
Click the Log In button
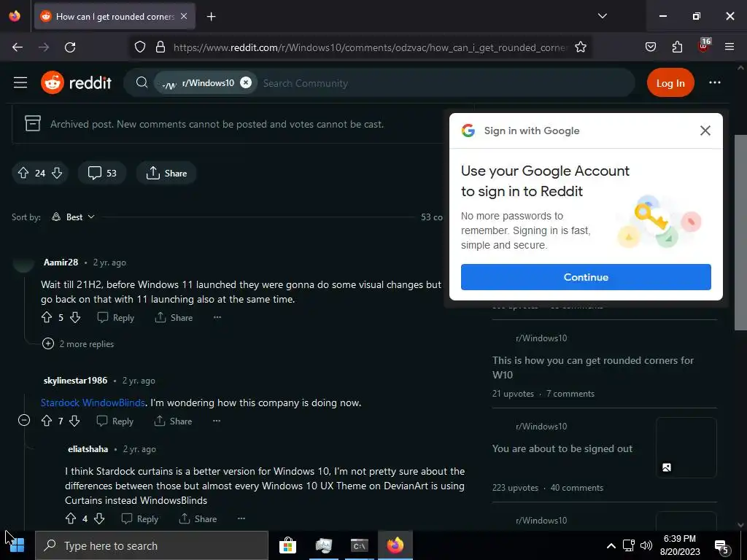tap(670, 83)
